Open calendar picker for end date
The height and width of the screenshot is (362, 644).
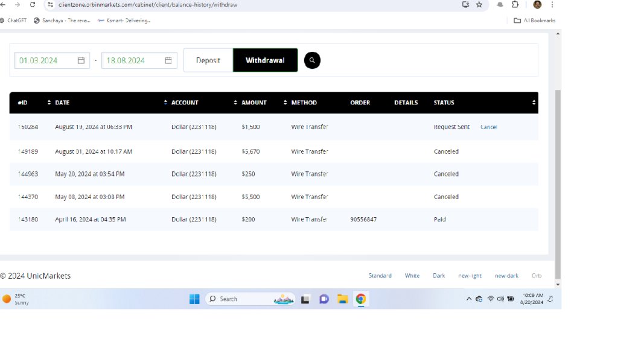168,60
